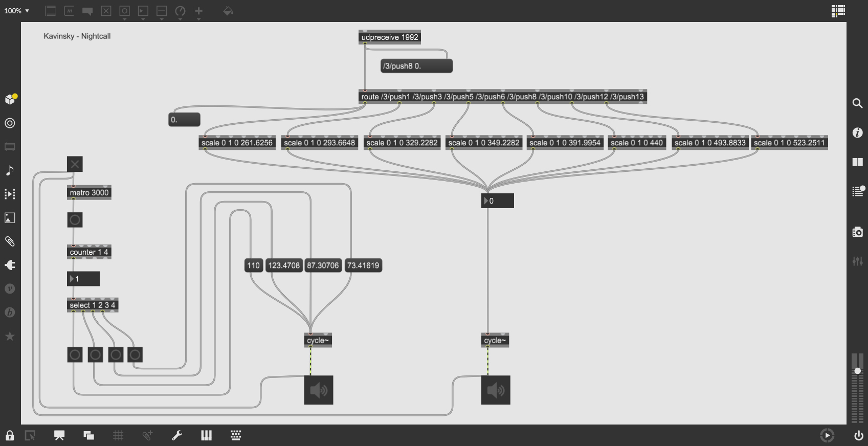Open the format paint bucket tool
The height and width of the screenshot is (446, 868).
point(228,11)
